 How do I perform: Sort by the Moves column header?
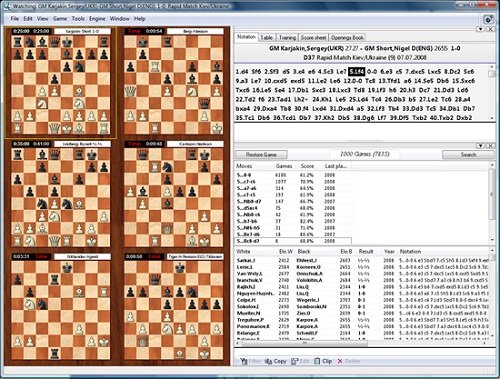click(244, 166)
